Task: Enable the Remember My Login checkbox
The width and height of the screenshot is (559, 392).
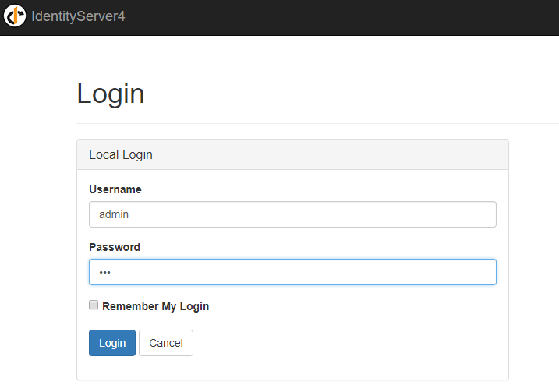Action: (94, 305)
